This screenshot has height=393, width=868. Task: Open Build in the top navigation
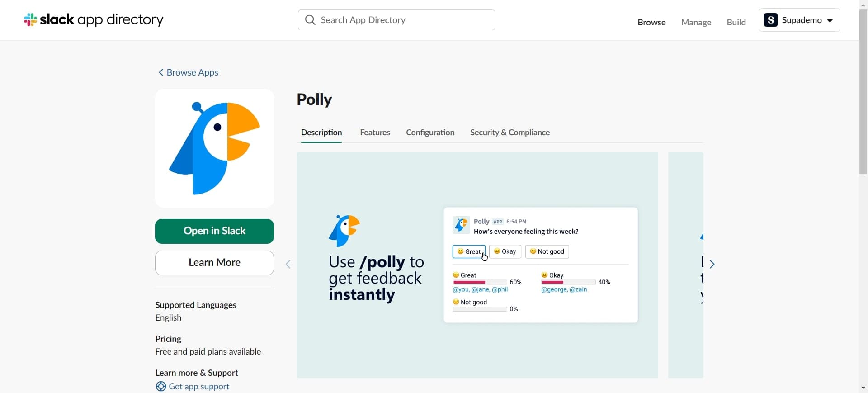[x=736, y=22]
